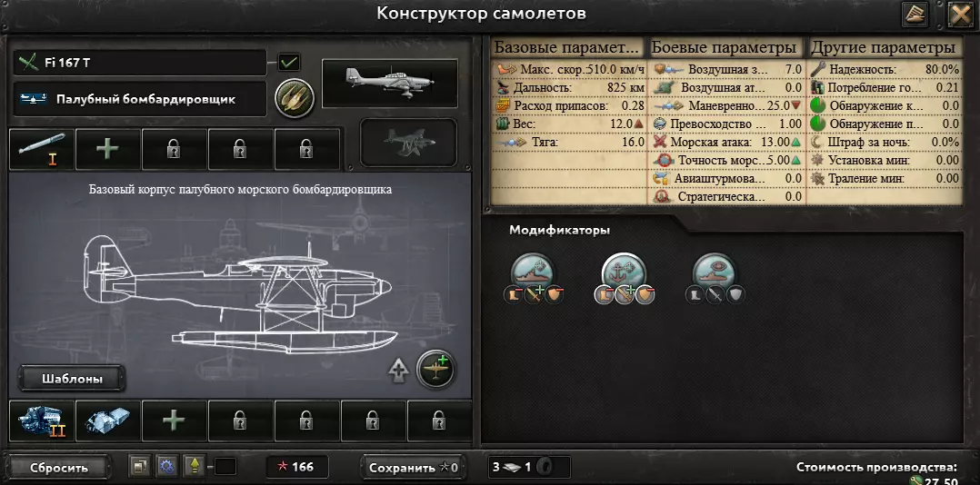Select the Fi 167 plane thumbnail image
This screenshot has height=485, width=980.
coord(389,83)
